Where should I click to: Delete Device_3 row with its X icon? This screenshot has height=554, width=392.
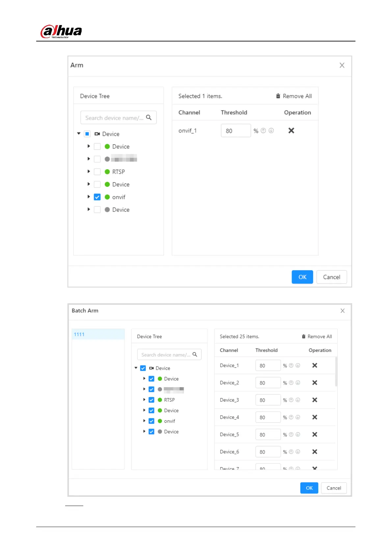(315, 400)
